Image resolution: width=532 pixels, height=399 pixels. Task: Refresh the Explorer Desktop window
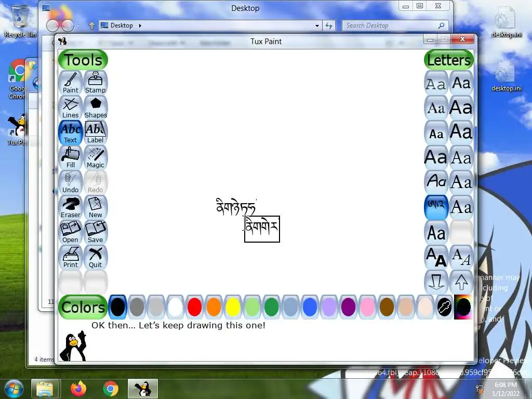pyautogui.click(x=329, y=25)
